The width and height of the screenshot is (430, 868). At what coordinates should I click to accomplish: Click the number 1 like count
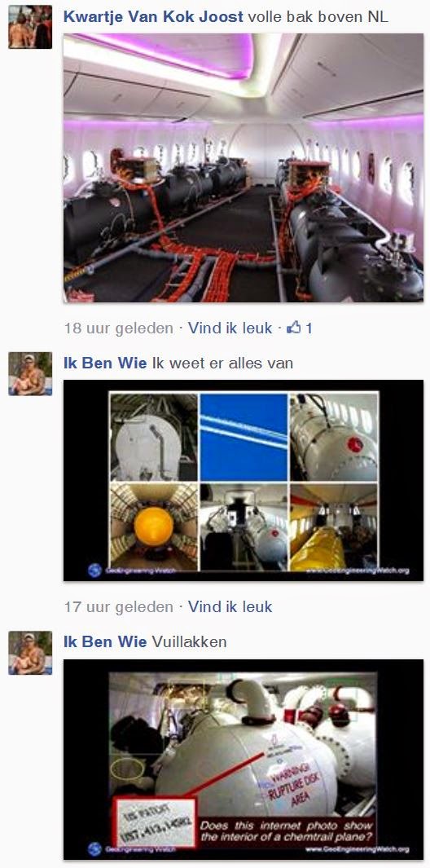309,328
